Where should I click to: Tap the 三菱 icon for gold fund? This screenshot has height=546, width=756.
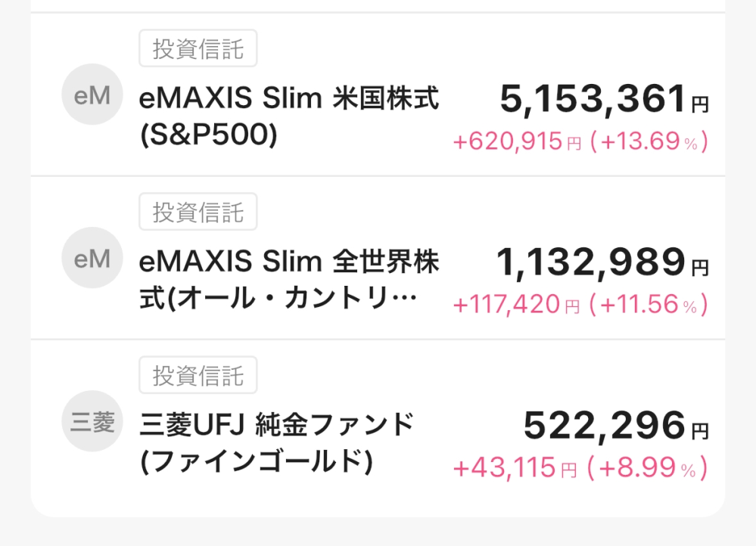click(x=92, y=422)
